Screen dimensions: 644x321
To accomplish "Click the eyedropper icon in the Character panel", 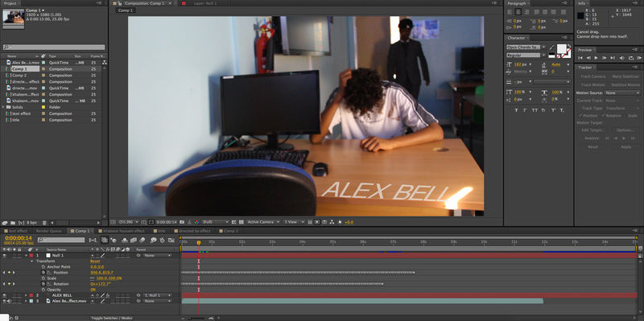I will tap(551, 47).
